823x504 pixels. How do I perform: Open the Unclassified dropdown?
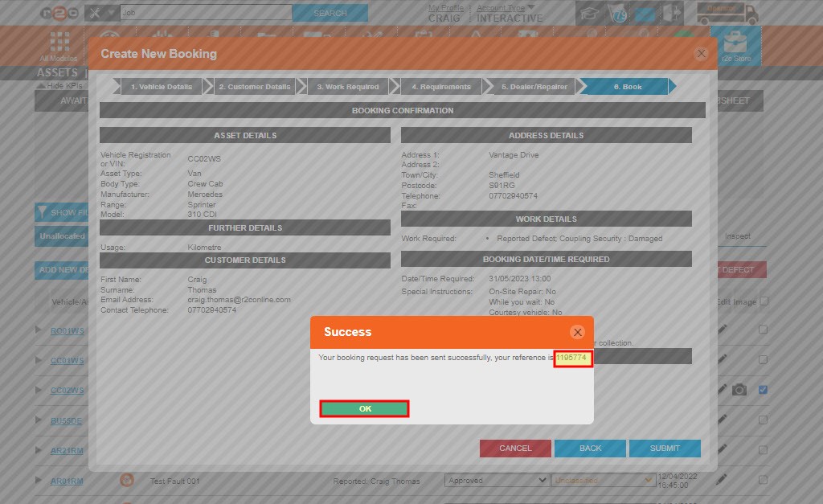coord(604,480)
